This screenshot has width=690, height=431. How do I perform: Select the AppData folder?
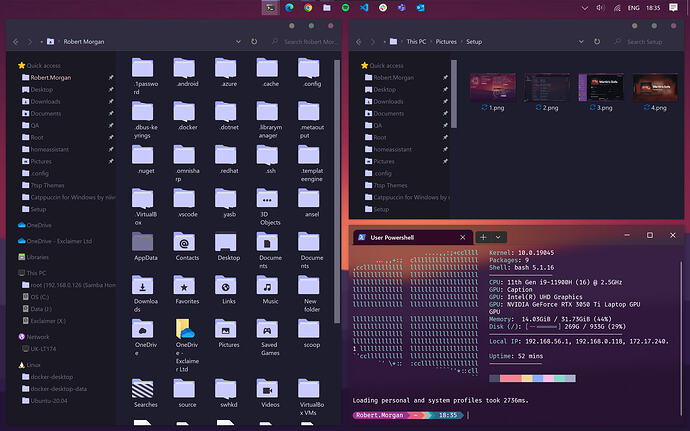point(143,247)
